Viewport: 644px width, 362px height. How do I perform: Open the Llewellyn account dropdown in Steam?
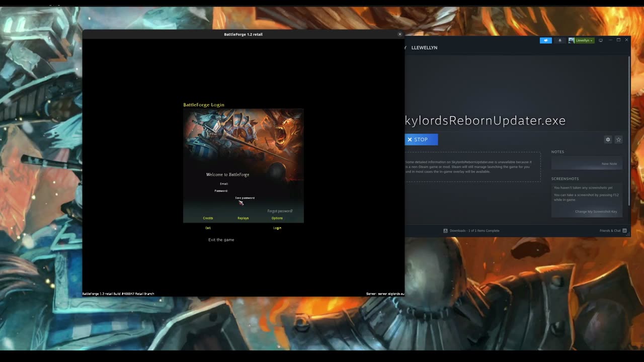pyautogui.click(x=584, y=40)
